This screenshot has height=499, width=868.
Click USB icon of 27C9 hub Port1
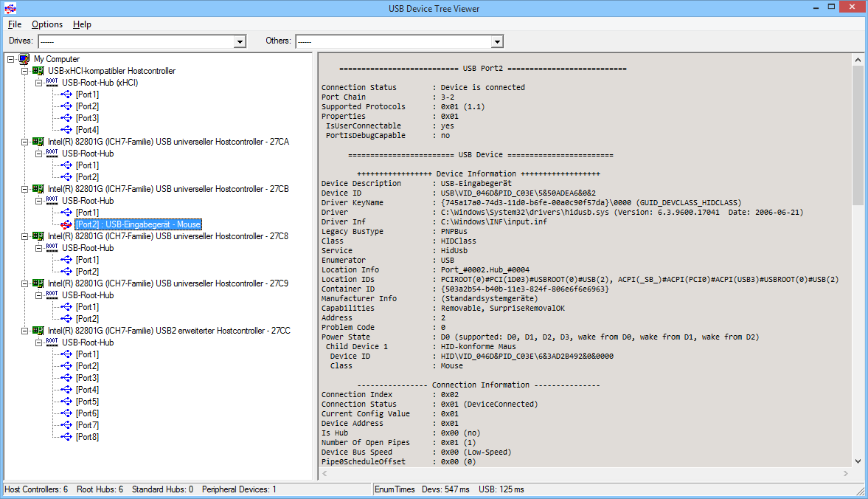66,307
